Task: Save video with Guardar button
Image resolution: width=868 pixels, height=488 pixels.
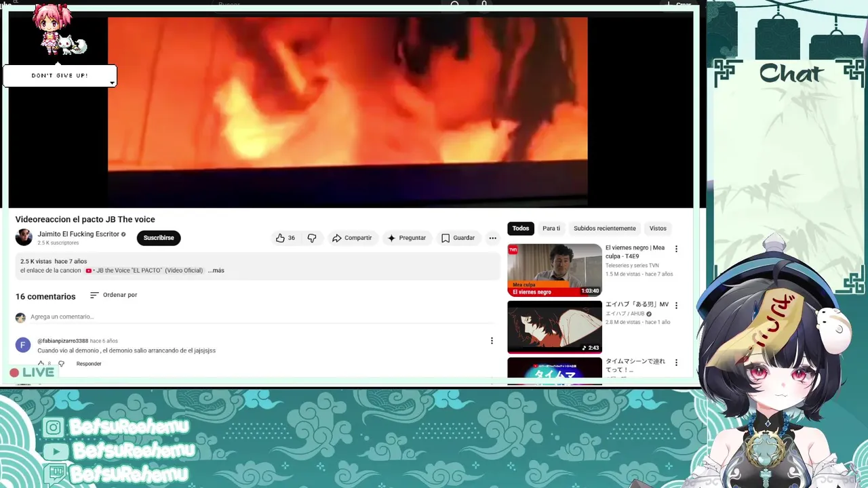Action: tap(458, 238)
